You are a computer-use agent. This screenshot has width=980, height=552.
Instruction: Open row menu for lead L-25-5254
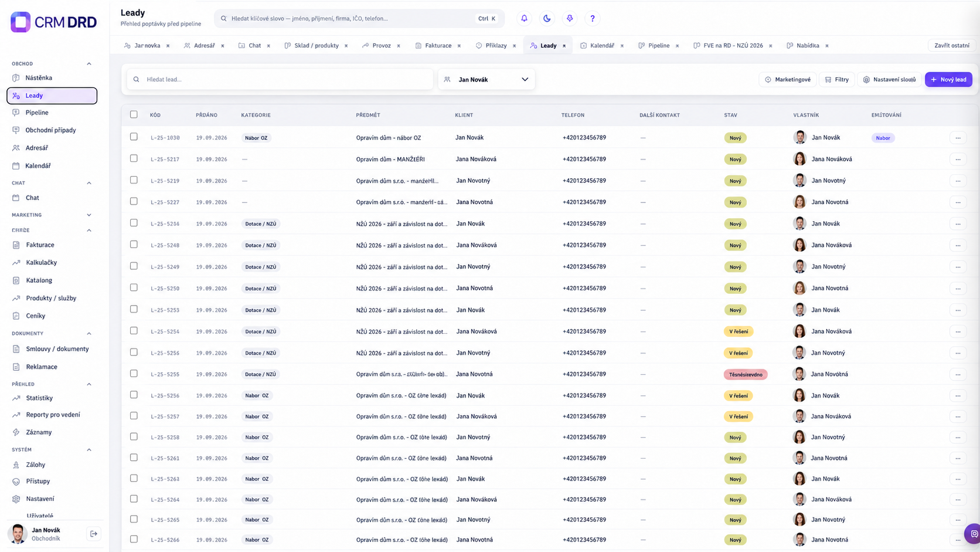(x=958, y=331)
